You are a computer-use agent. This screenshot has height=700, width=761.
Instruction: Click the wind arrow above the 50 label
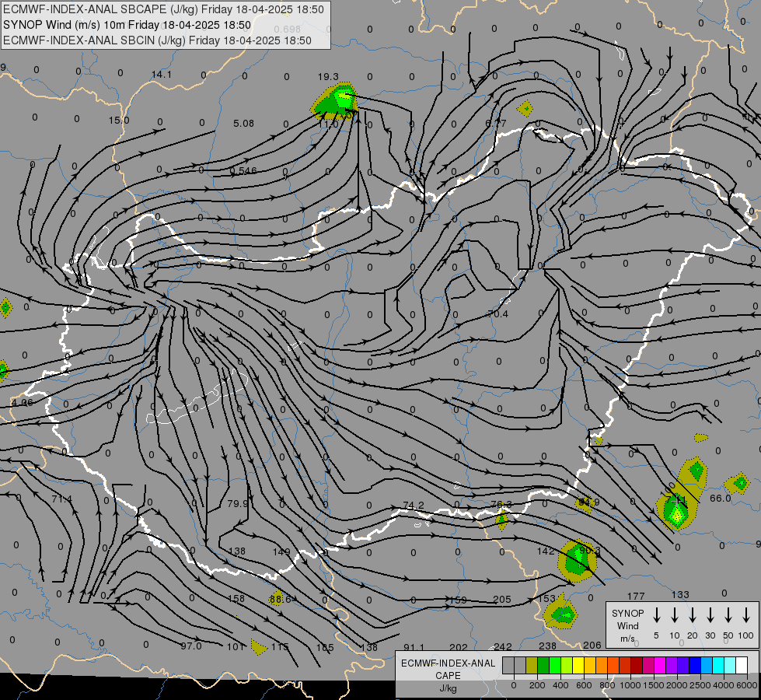point(728,615)
